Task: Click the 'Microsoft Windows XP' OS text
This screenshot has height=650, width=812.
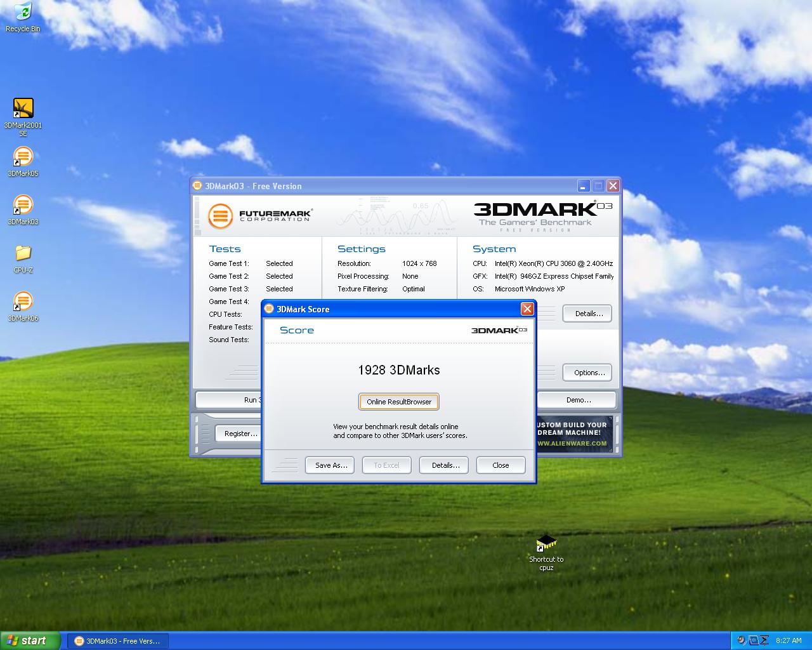Action: tap(530, 289)
